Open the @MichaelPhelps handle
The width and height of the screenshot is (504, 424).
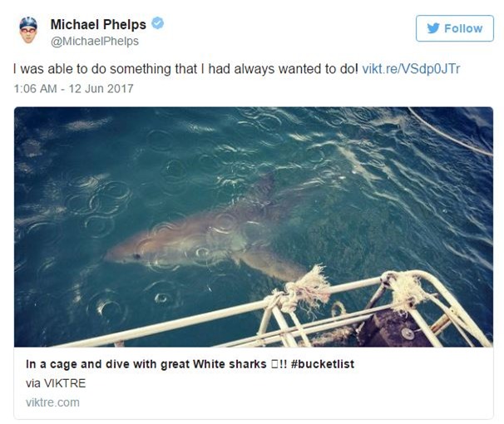[x=93, y=41]
